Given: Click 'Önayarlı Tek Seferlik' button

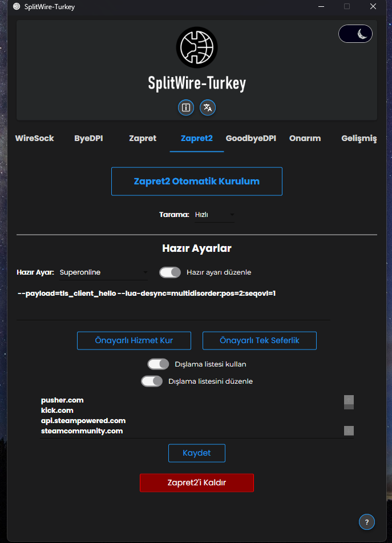Looking at the screenshot, I should 260,341.
